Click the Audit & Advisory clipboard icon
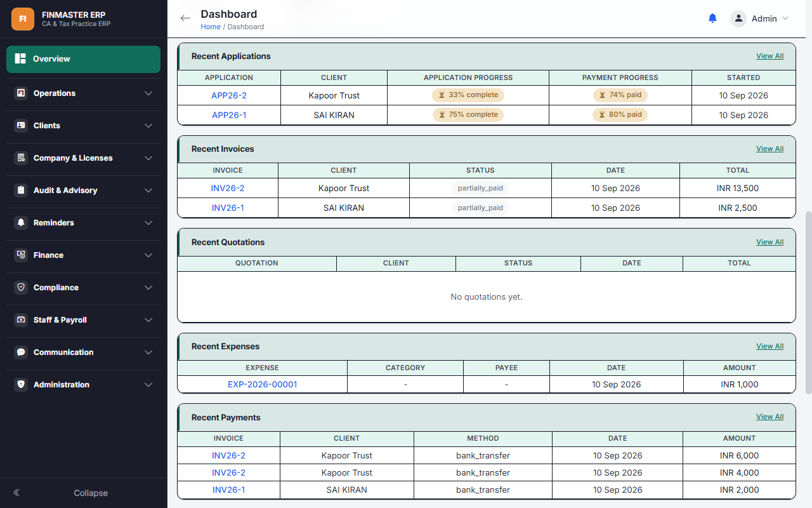The image size is (812, 508). [21, 190]
